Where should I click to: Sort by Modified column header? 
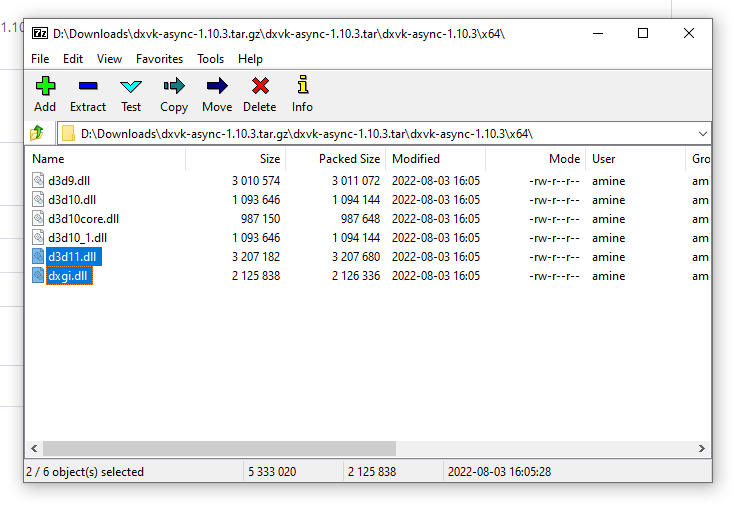(416, 159)
